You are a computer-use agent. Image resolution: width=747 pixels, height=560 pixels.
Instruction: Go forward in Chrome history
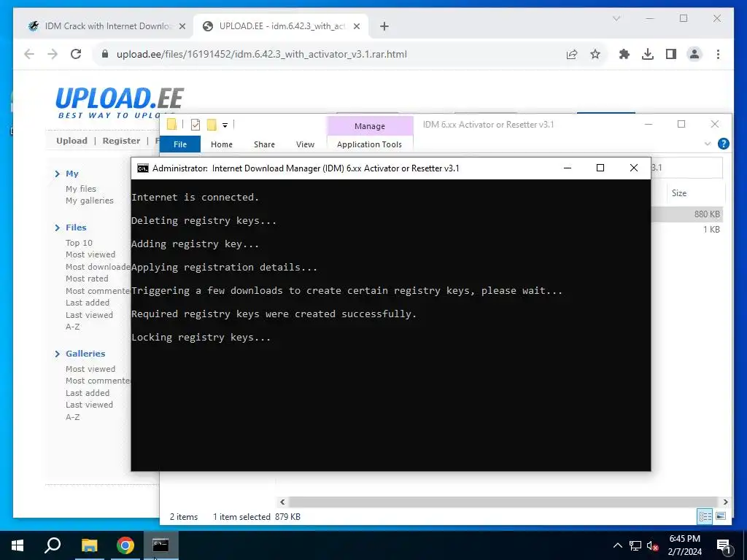53,54
